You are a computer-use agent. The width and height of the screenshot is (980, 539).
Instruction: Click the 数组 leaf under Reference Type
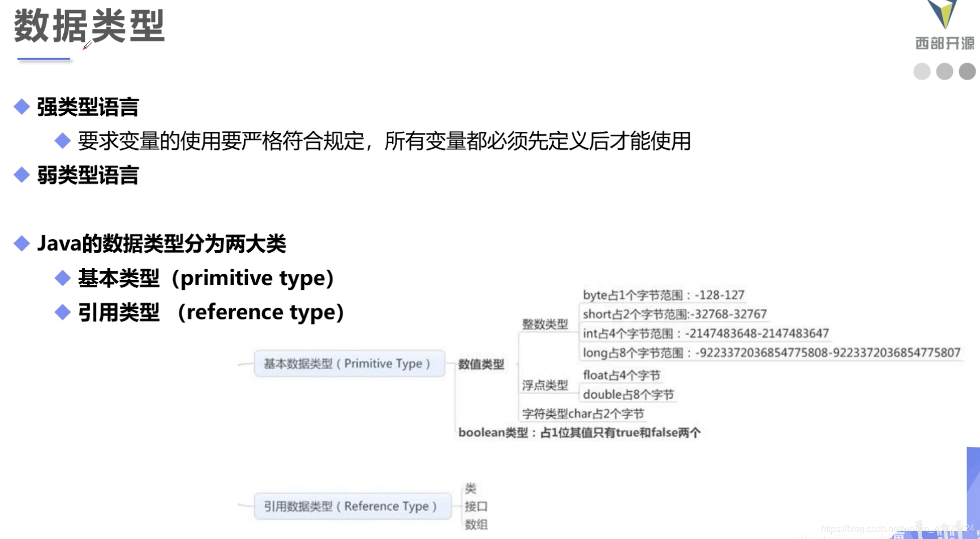tap(476, 525)
